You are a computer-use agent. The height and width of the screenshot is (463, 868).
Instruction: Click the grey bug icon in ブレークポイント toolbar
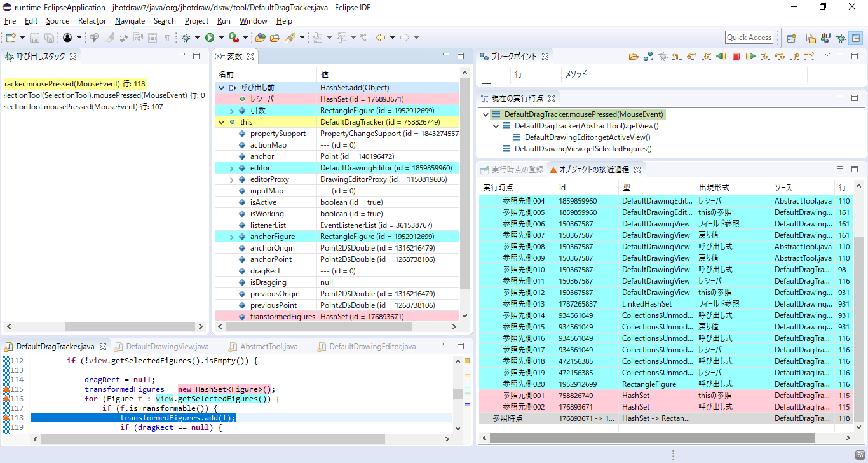click(x=663, y=57)
